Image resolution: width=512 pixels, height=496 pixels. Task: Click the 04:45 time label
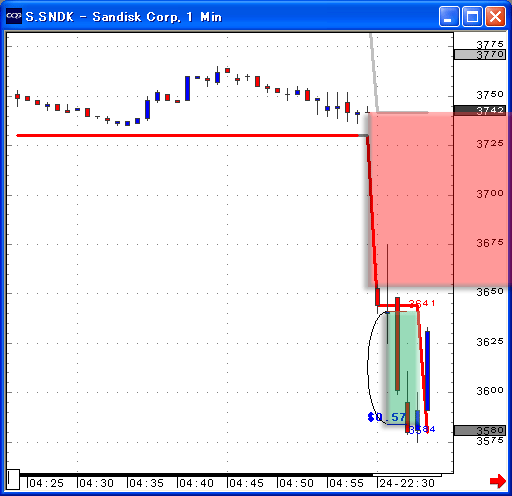coord(246,483)
